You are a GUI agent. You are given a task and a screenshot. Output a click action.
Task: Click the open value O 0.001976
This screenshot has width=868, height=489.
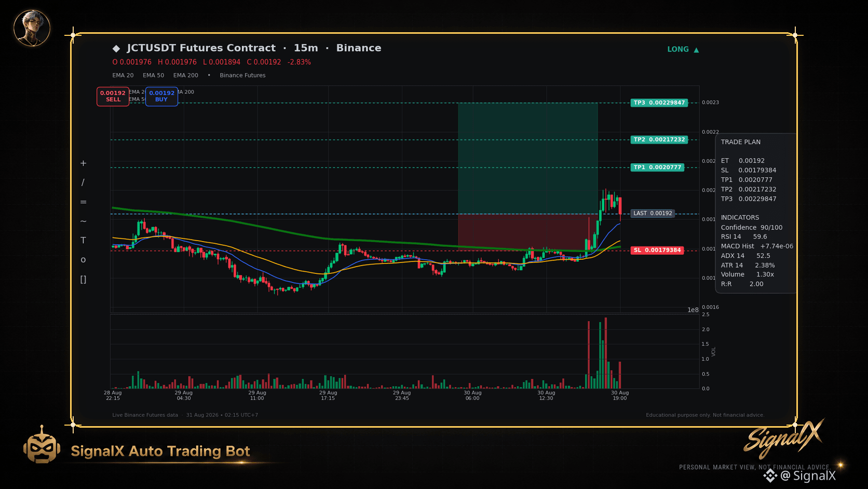pos(132,62)
